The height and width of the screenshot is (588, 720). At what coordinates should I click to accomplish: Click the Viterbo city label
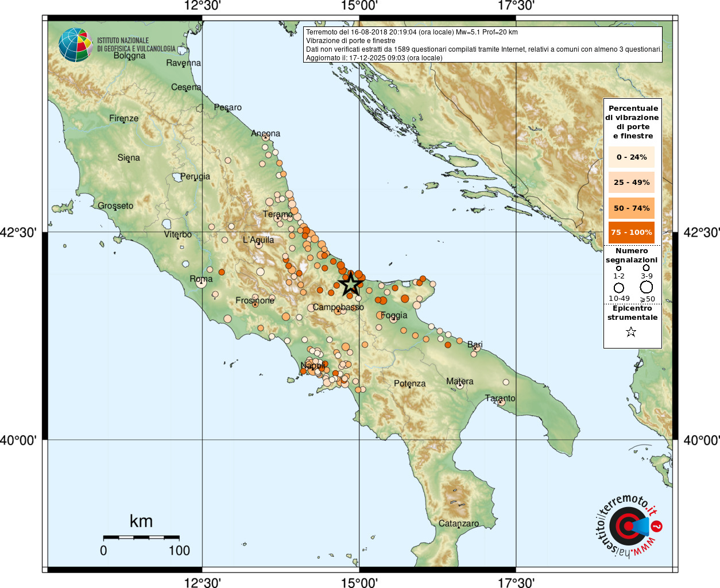pos(178,234)
